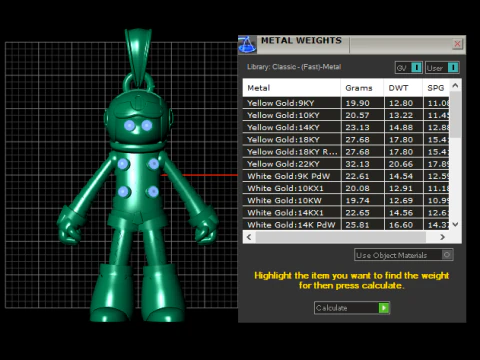Screen dimensions: 480x360
Task: Click the 25.81 grams value
Action: coord(357,225)
